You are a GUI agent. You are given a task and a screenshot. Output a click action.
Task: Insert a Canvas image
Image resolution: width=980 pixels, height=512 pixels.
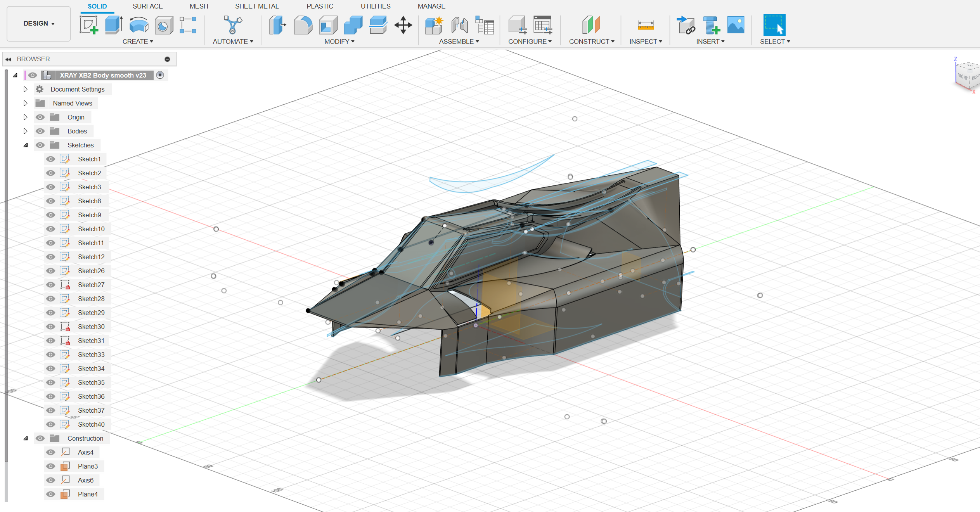[x=736, y=24]
